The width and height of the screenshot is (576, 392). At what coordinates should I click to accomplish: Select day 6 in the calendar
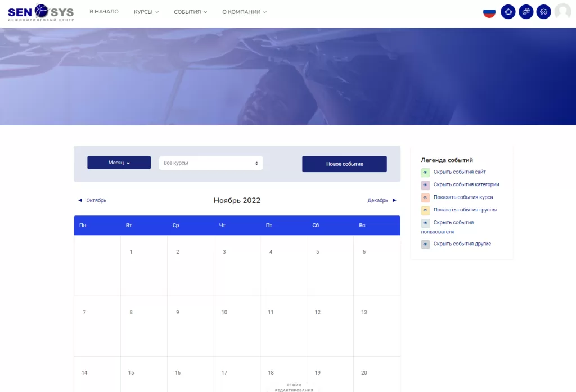[x=364, y=251]
